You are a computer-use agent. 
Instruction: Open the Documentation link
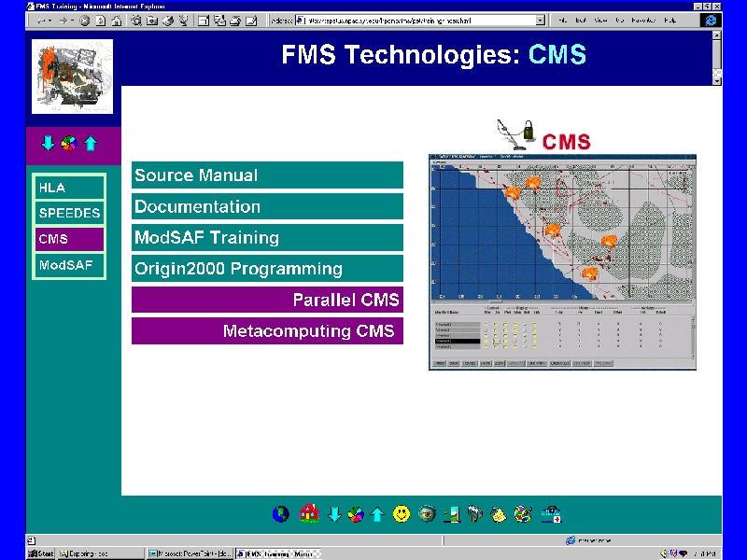click(267, 206)
